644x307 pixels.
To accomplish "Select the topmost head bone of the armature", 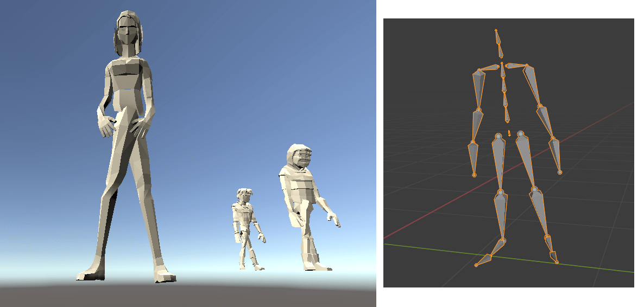I will coord(498,37).
